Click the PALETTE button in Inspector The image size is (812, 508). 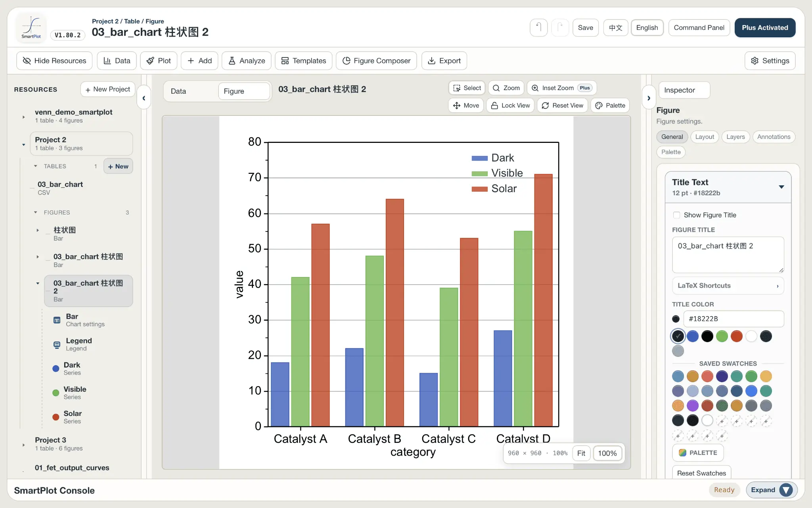pos(698,452)
